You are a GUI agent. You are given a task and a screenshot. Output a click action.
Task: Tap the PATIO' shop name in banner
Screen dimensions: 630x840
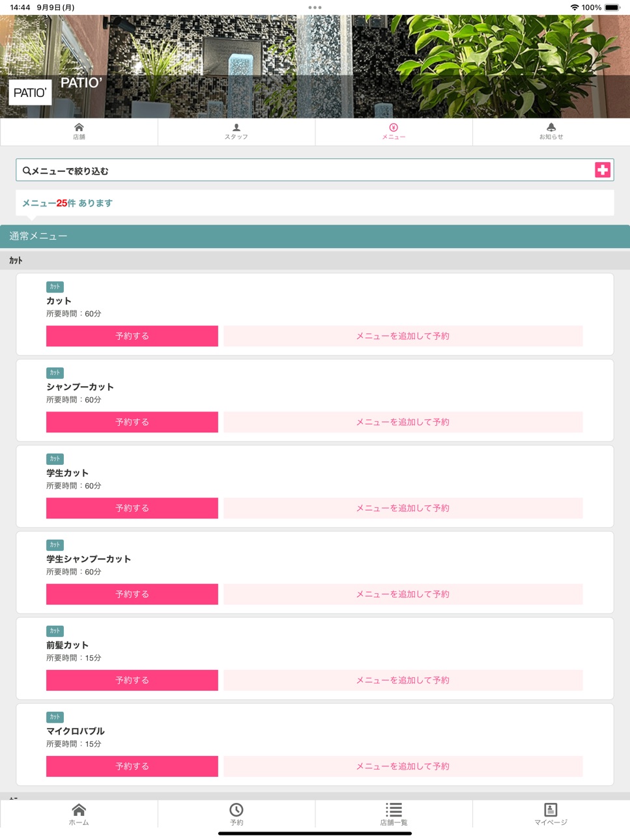point(81,83)
